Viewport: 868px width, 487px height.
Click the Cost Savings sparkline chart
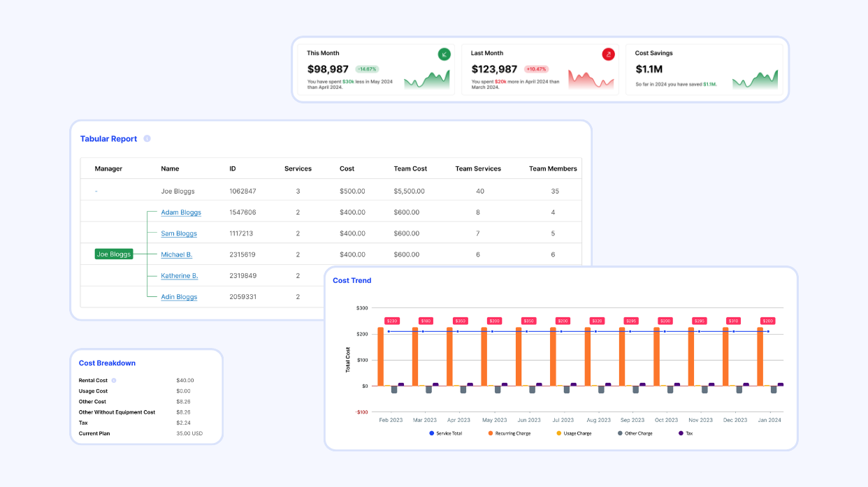point(755,80)
